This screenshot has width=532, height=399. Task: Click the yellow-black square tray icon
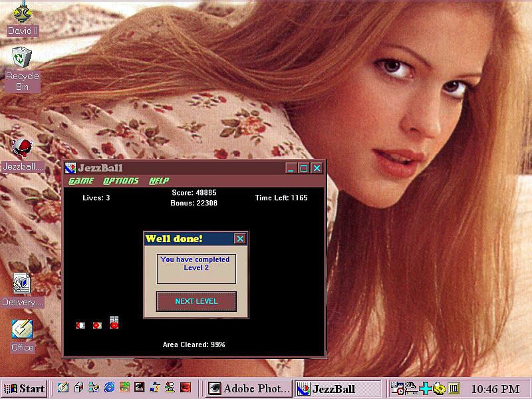point(454,388)
